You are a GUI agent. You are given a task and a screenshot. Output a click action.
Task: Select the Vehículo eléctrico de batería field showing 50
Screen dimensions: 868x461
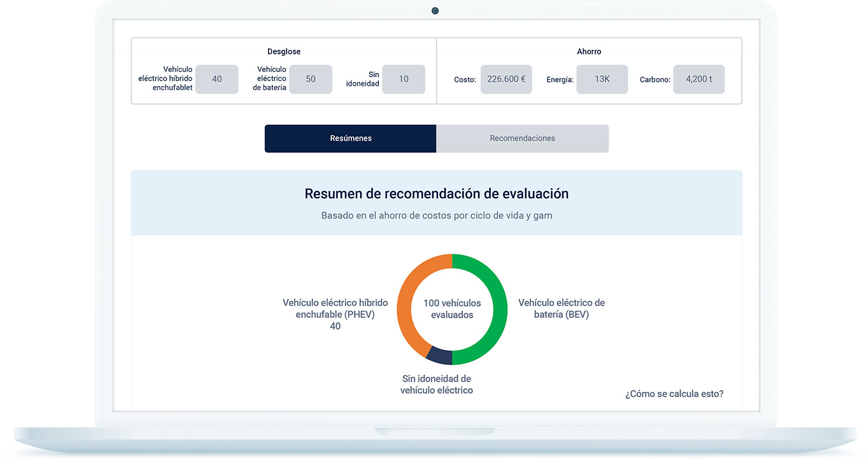tap(310, 79)
